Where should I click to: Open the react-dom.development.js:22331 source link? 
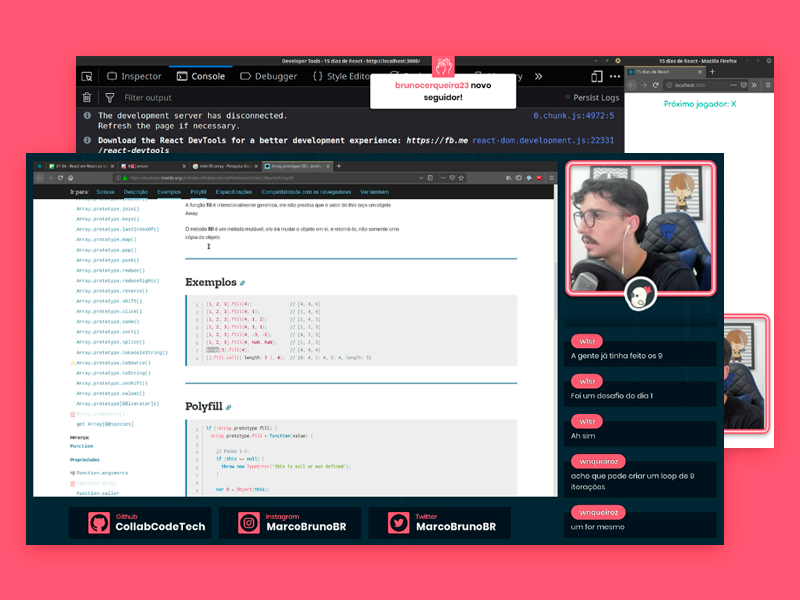click(543, 140)
